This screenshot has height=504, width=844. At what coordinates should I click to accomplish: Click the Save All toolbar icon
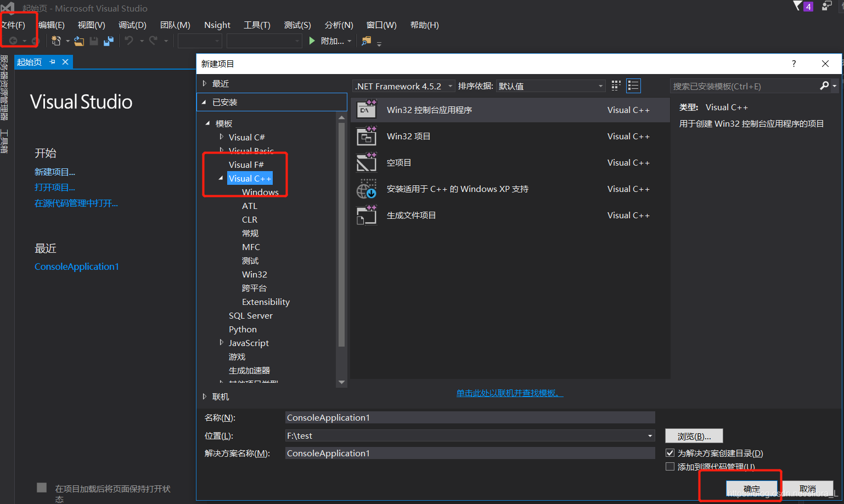109,41
